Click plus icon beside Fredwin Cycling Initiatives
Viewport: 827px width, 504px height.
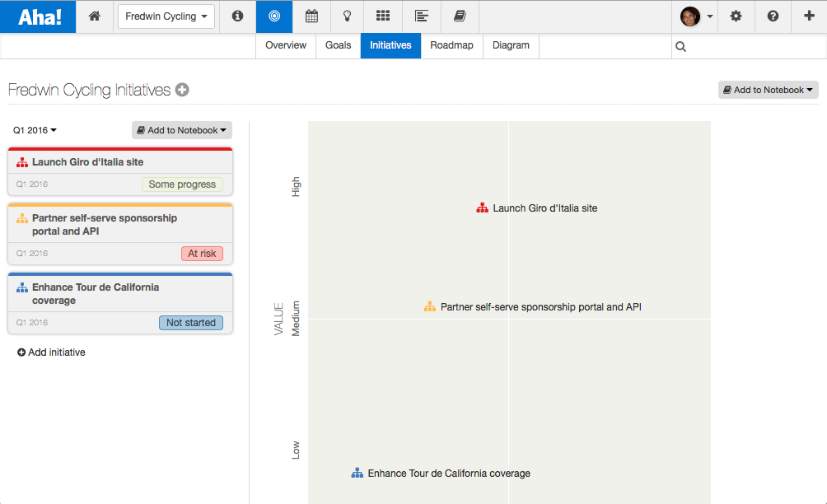click(x=182, y=90)
